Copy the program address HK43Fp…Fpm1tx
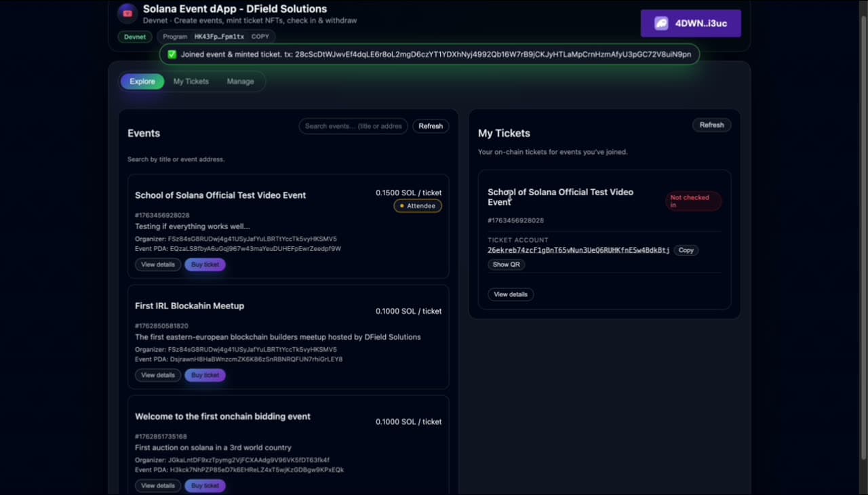Image resolution: width=868 pixels, height=495 pixels. (260, 37)
